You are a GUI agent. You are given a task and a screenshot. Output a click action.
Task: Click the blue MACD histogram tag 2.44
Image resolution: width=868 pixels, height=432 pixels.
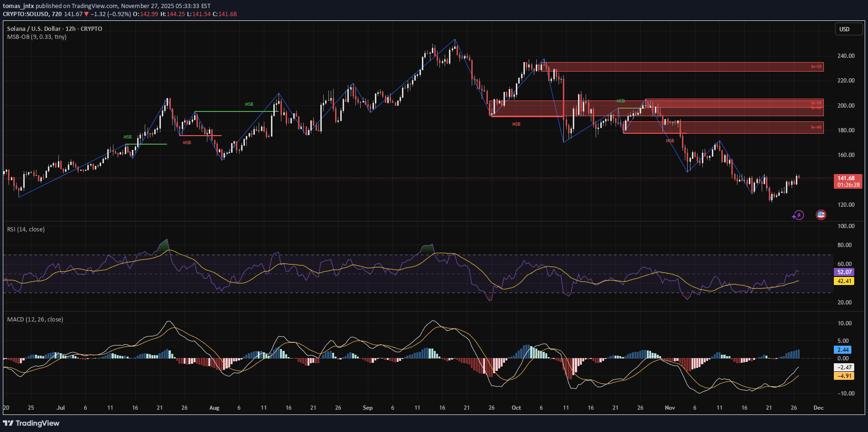(843, 349)
